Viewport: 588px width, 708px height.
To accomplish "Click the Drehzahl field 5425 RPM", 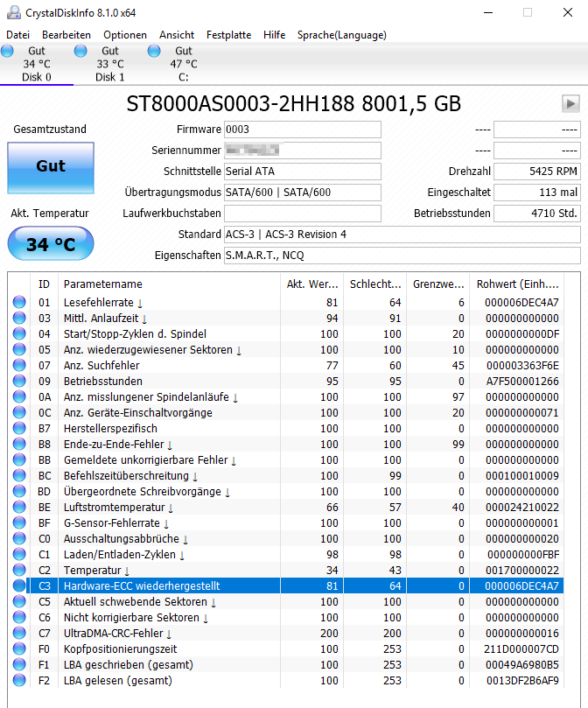I will coord(537,172).
